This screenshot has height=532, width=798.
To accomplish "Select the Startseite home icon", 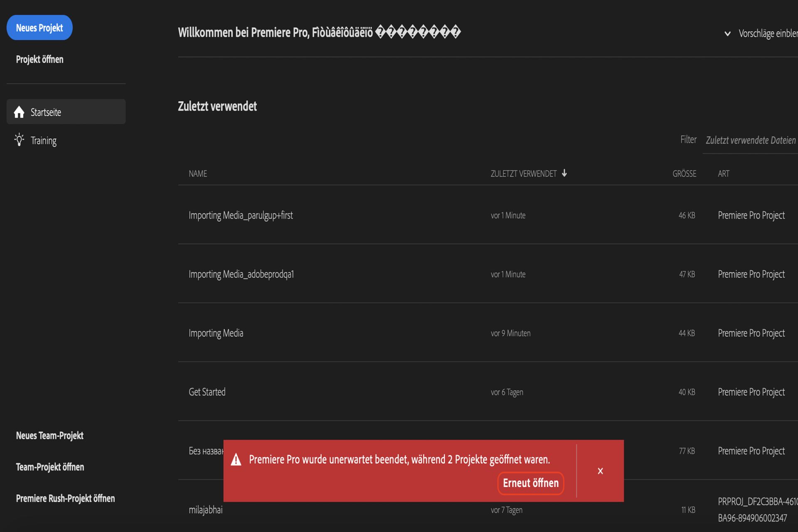I will [x=19, y=112].
